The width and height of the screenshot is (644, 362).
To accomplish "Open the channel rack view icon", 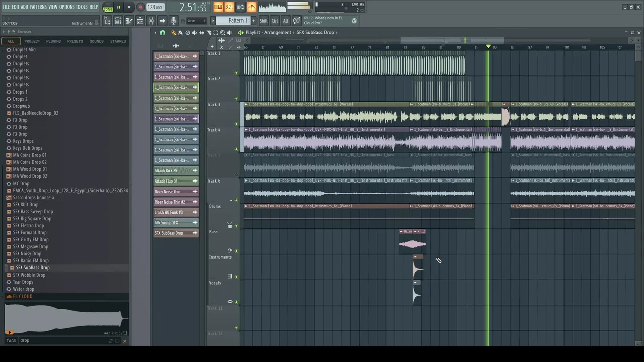I will 140,21.
